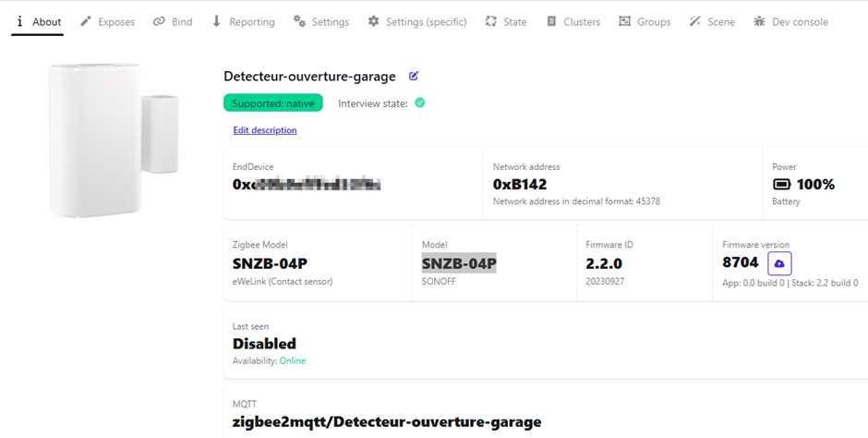Screen dimensions: 868x438
Task: Click the SONOFF vendor link
Action: coord(440,283)
